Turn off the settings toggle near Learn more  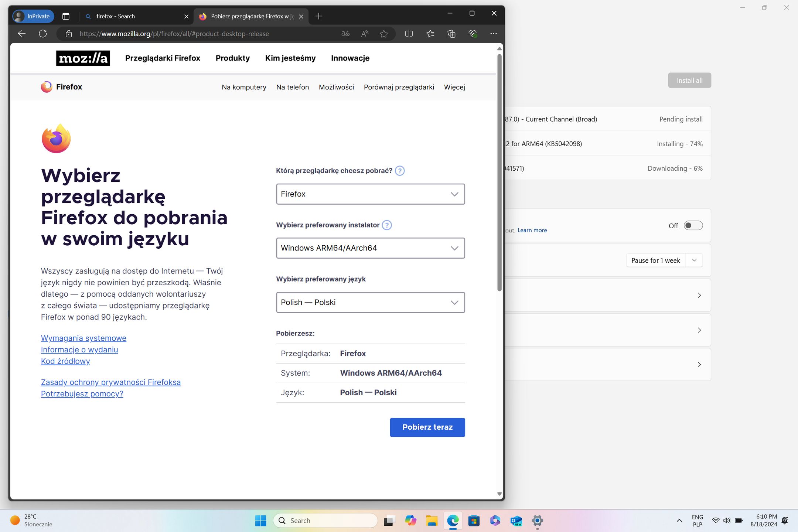click(x=693, y=225)
